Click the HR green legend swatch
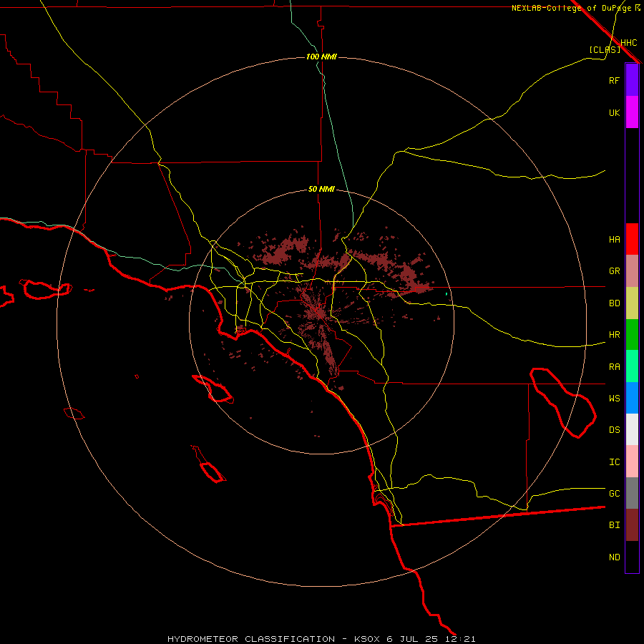The height and width of the screenshot is (644, 644). [x=632, y=335]
